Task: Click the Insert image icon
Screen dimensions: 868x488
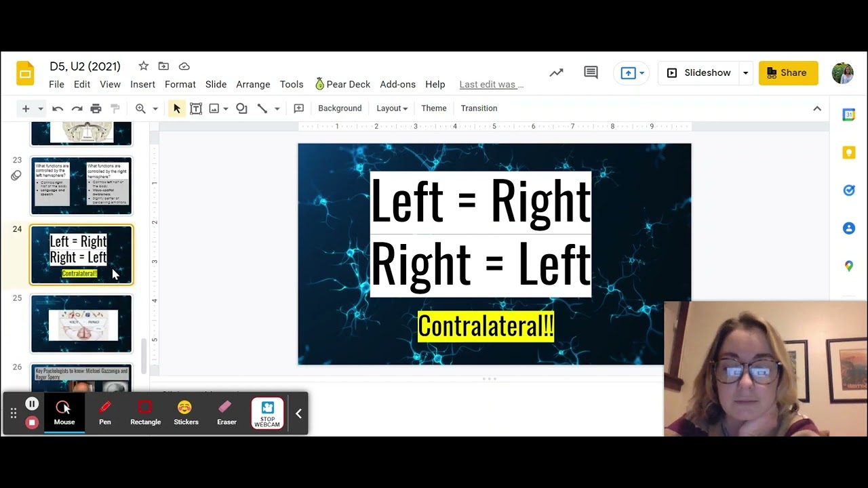Action: [214, 108]
